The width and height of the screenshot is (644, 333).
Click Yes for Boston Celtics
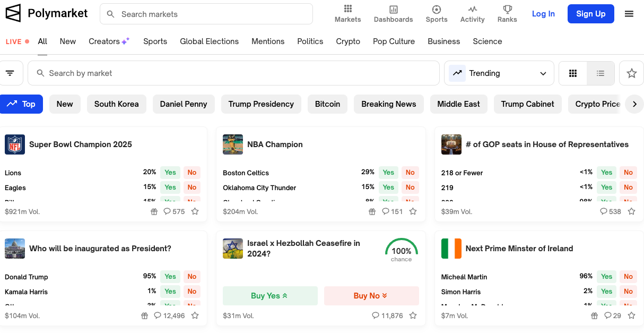388,172
